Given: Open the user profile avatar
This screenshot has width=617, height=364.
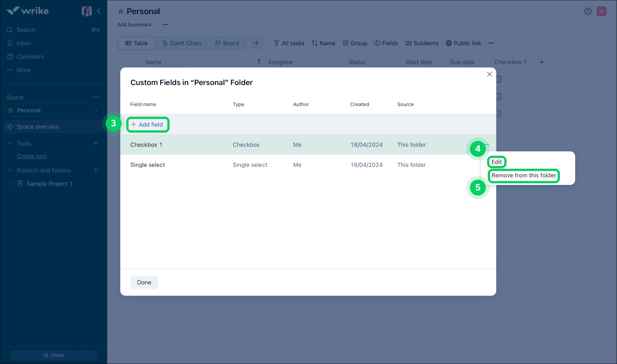Looking at the screenshot, I should pos(87,11).
